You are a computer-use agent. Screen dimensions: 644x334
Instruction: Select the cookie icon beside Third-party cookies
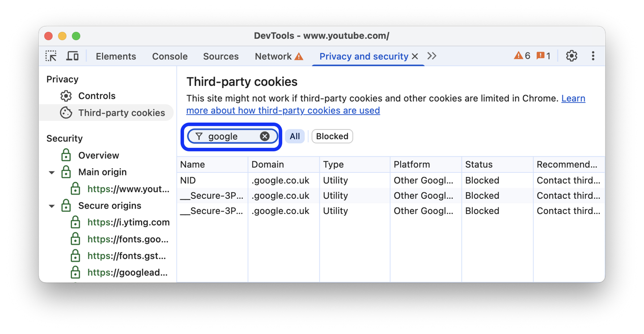[66, 113]
